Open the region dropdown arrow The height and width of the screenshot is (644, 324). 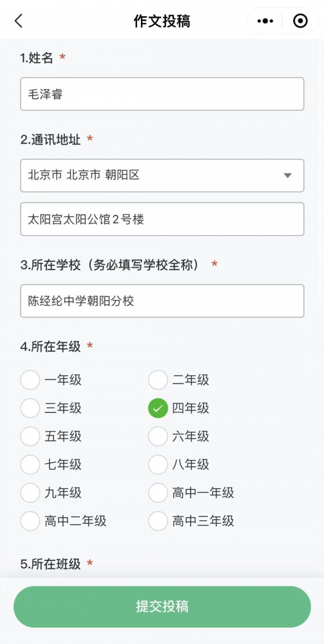coord(288,175)
